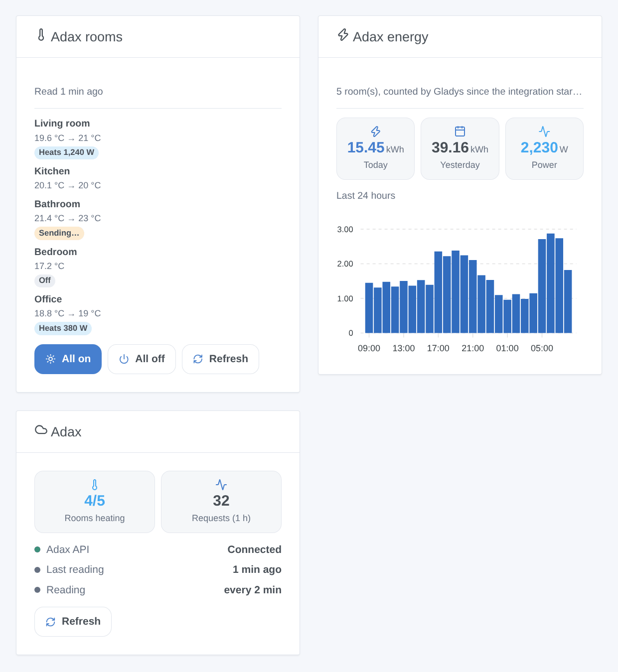This screenshot has height=672, width=618.
Task: Click Bathroom temperature 21.4 °C → 23 °C
Action: click(x=68, y=218)
